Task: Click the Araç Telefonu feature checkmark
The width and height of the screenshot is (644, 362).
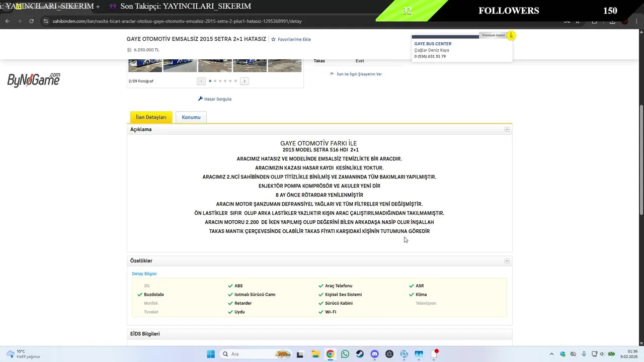Action: click(x=321, y=286)
